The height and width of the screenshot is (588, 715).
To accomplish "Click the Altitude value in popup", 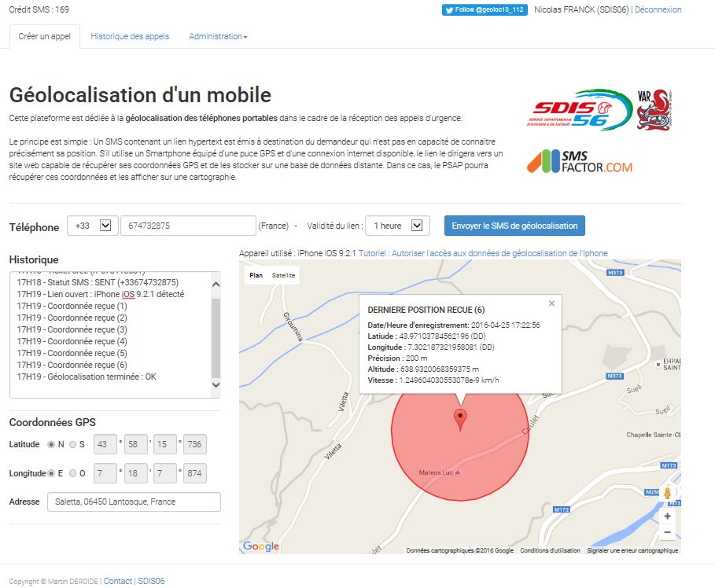I will point(440,369).
